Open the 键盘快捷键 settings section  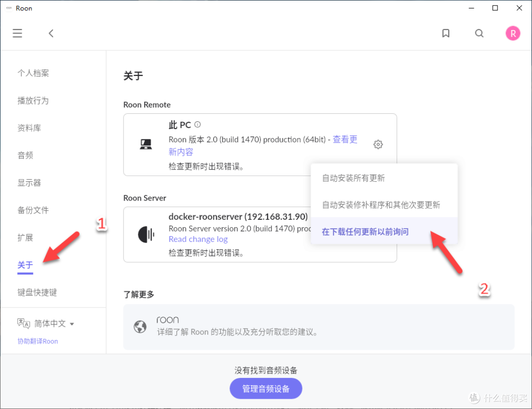click(x=37, y=292)
